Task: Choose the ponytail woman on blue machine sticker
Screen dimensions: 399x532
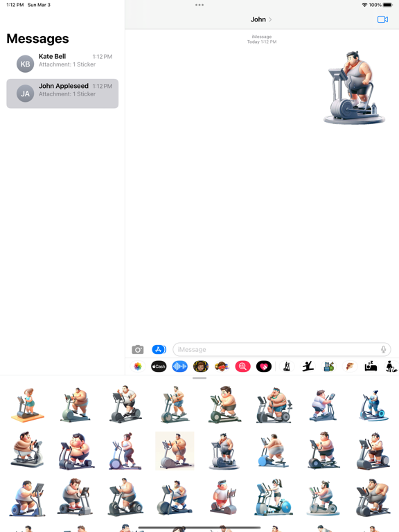Action: pyautogui.click(x=273, y=497)
